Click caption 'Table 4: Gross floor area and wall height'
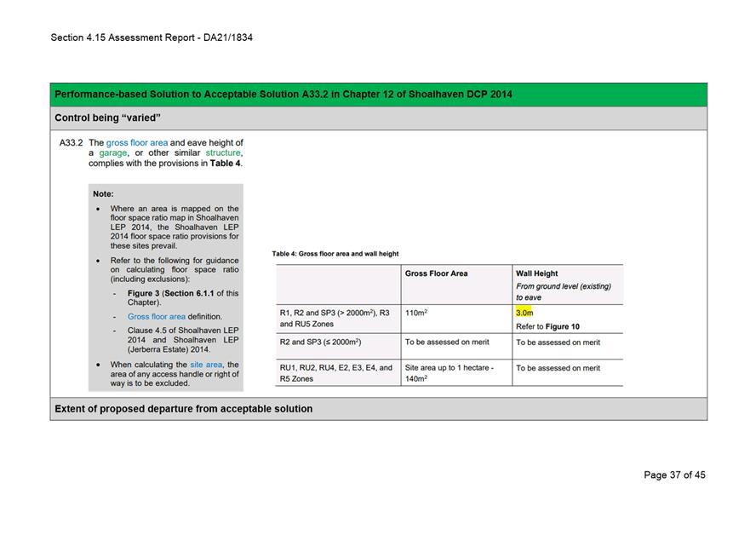The width and height of the screenshot is (756, 535). 335,254
